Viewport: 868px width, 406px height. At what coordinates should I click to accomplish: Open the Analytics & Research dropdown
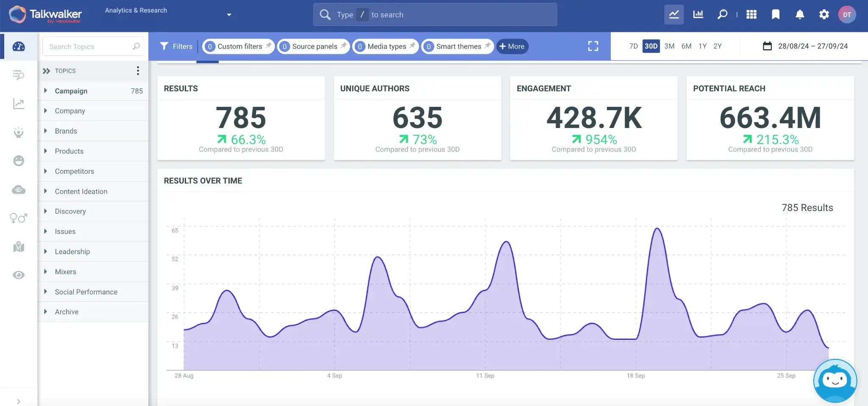click(229, 15)
